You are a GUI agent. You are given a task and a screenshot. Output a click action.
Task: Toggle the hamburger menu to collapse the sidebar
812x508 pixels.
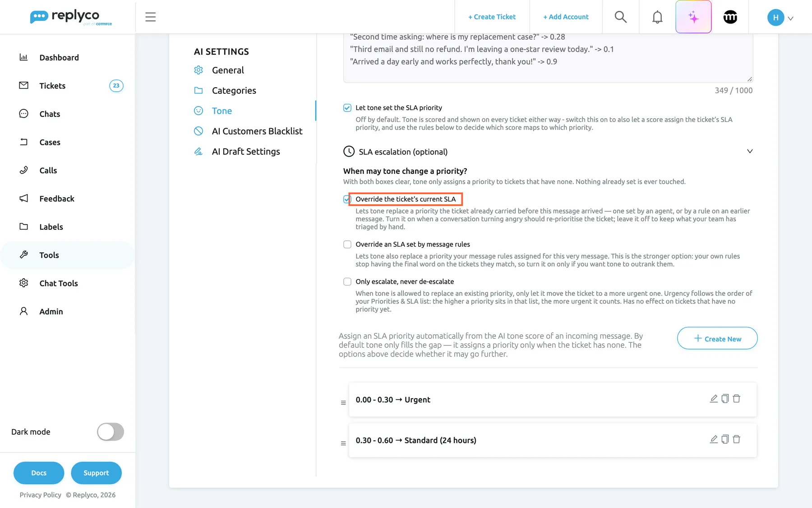point(150,17)
